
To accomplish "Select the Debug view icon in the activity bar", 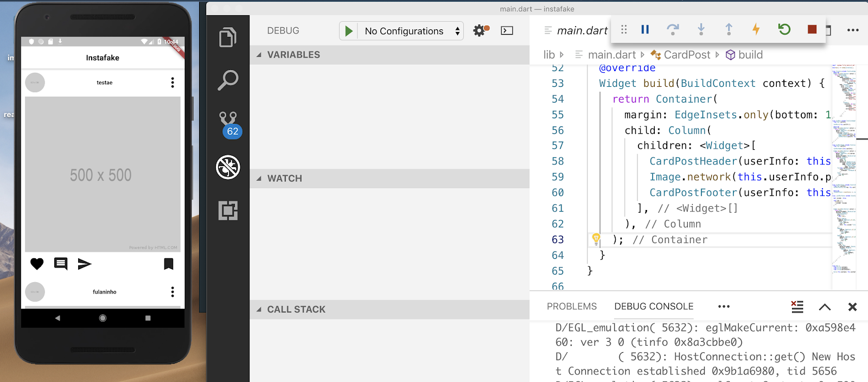I will pos(228,167).
